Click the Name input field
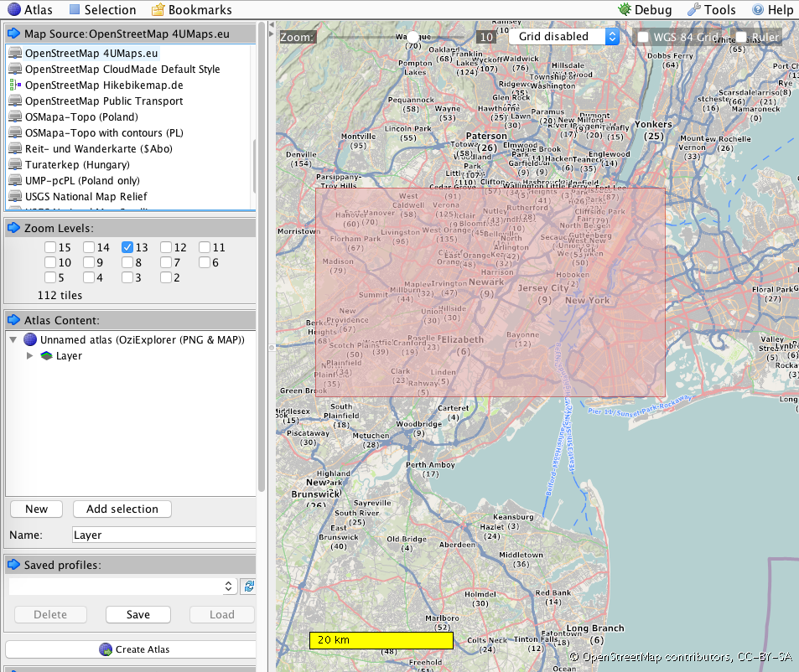This screenshot has width=799, height=672. click(x=164, y=535)
